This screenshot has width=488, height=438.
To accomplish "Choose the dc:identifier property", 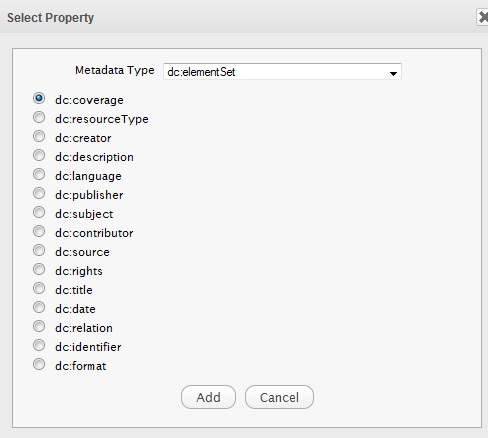I will pos(39,345).
